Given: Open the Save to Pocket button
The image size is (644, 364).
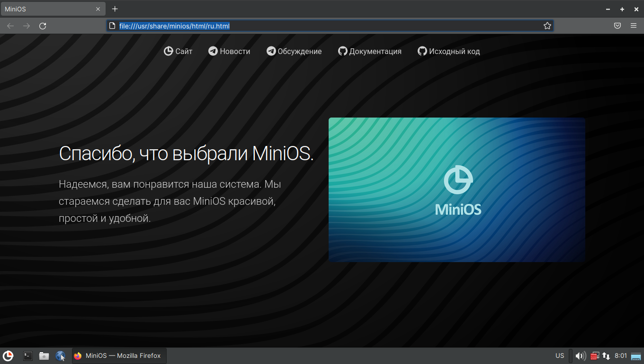Looking at the screenshot, I should [617, 26].
